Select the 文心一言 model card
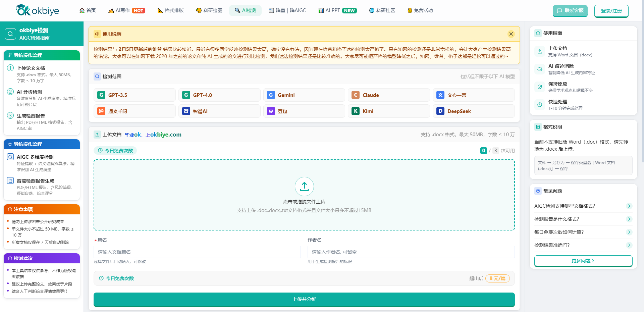 (x=474, y=95)
